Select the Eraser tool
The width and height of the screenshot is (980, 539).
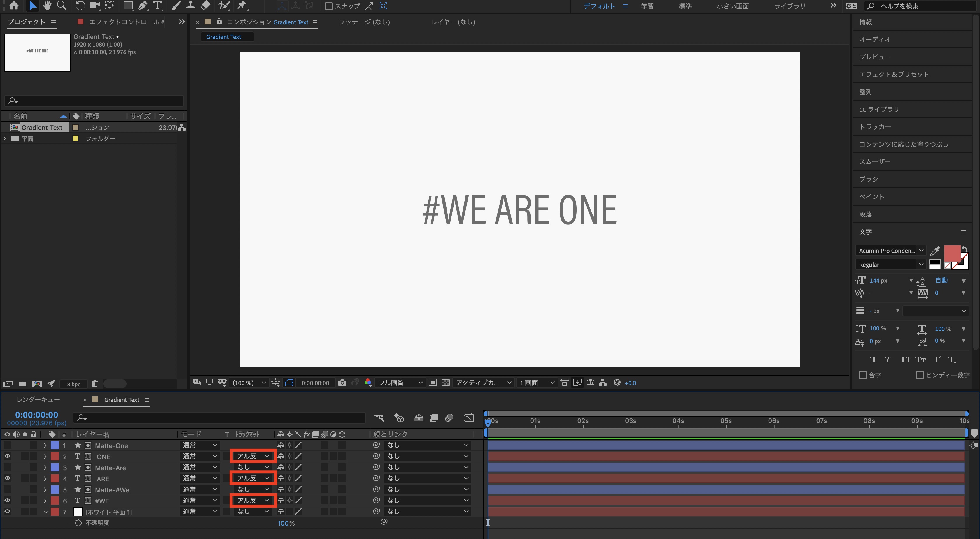[205, 5]
